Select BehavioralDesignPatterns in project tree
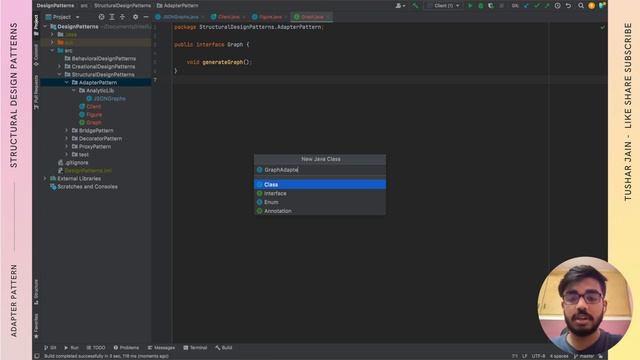640x360 pixels. pos(104,59)
